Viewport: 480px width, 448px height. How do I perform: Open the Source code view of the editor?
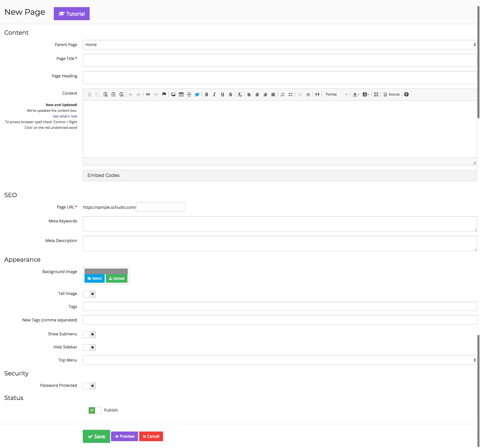[392, 94]
